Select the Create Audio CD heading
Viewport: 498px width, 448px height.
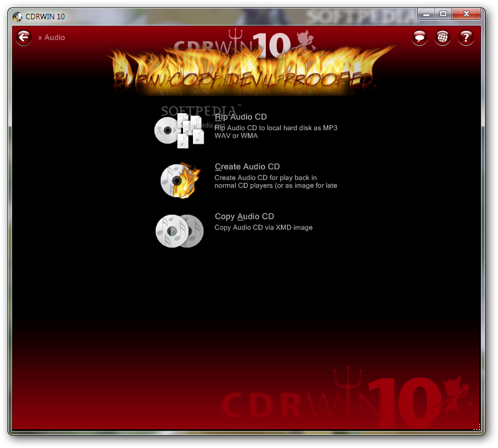pyautogui.click(x=247, y=167)
